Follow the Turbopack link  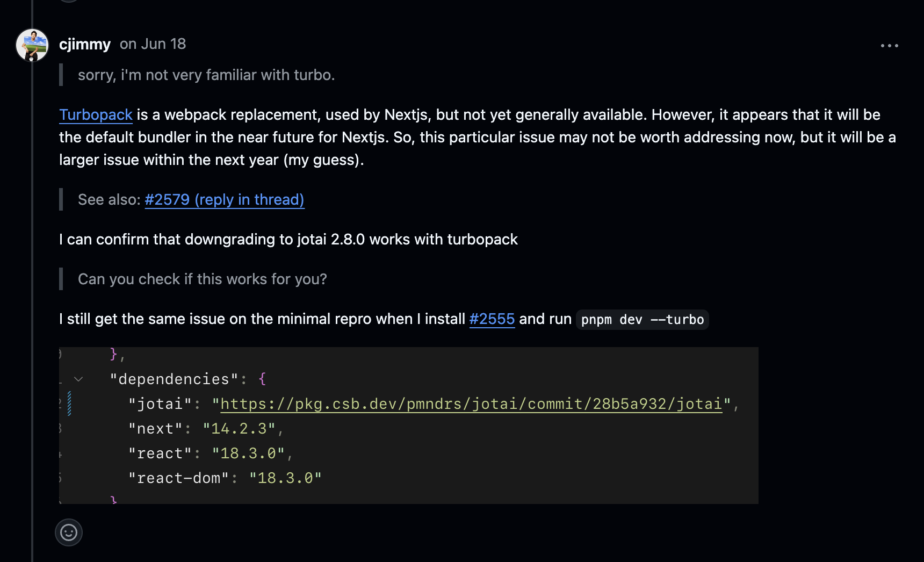point(96,115)
